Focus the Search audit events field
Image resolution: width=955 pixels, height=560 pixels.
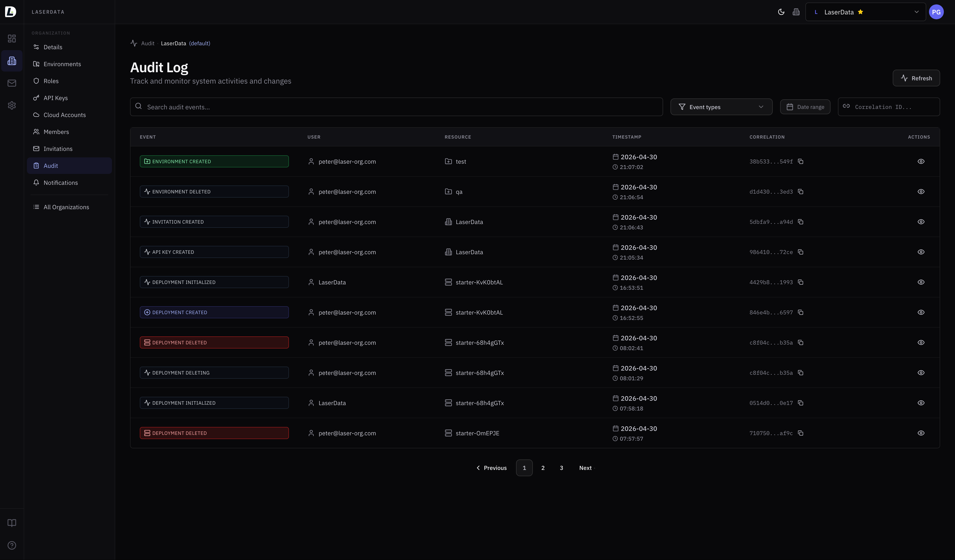click(396, 107)
